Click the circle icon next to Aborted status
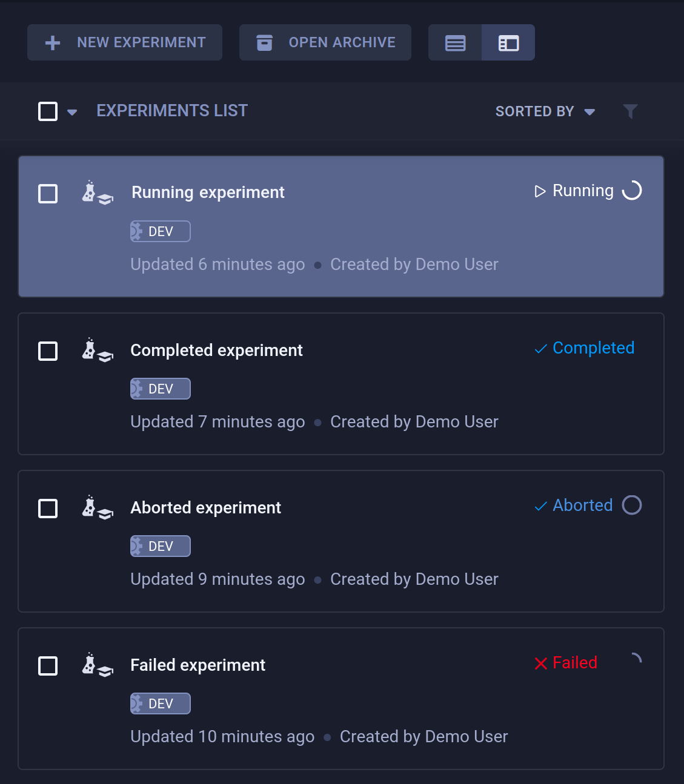Screen dimensions: 684x784 [632, 505]
